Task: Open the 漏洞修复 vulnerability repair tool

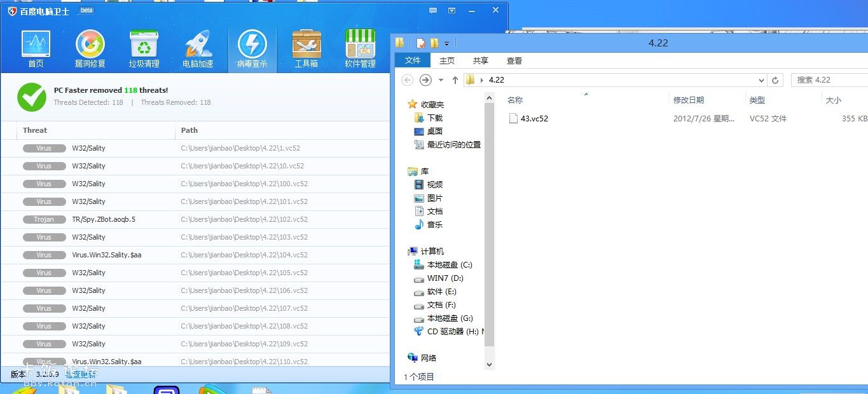Action: 90,49
